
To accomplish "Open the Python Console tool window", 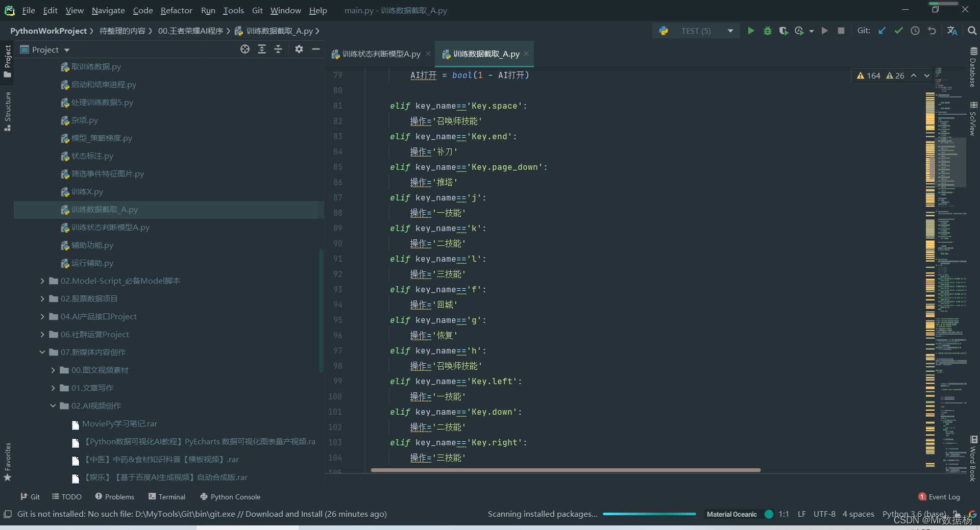I will pos(230,496).
